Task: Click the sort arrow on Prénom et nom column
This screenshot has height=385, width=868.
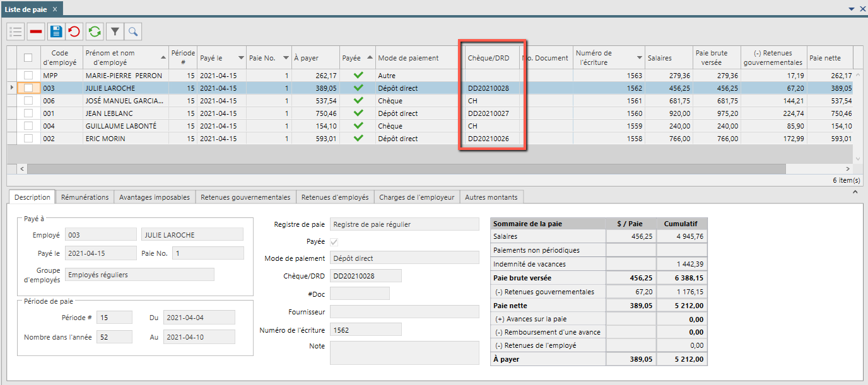Action: [x=164, y=58]
